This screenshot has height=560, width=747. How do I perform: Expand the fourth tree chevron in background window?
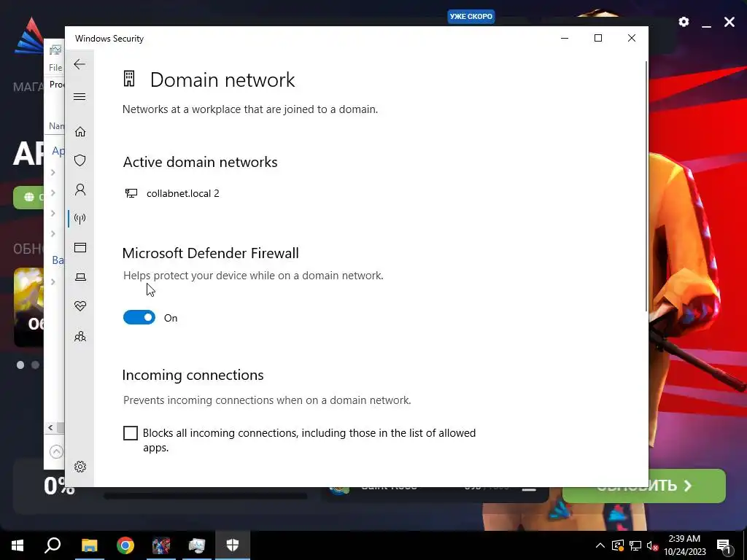53,234
